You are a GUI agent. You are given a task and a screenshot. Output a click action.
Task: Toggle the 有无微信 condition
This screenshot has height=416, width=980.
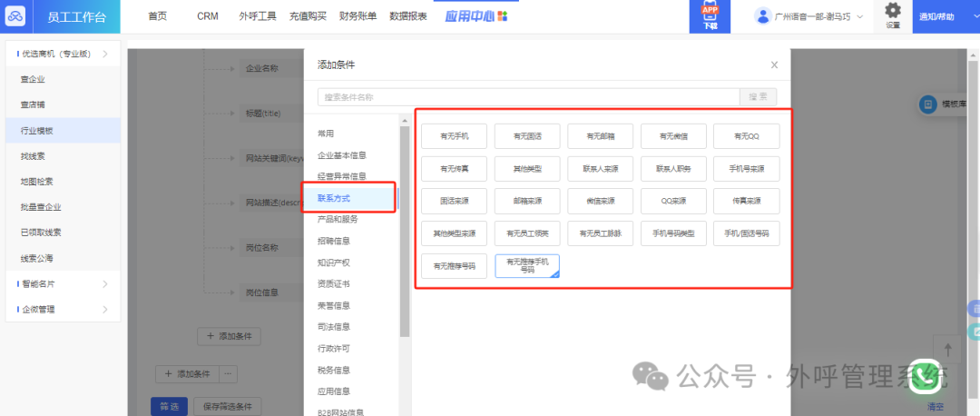[x=673, y=135]
